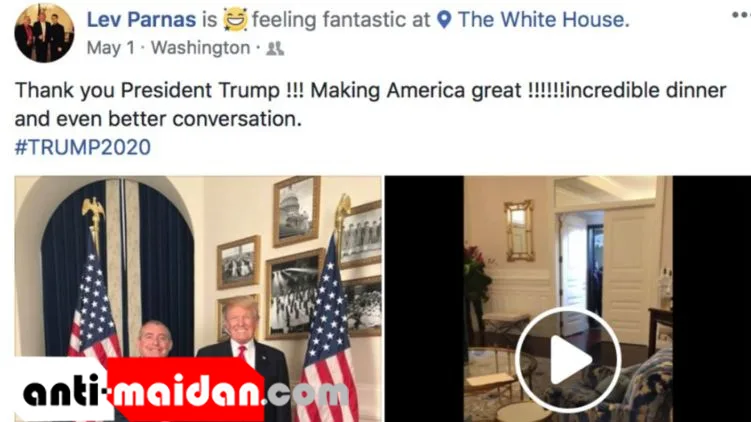Open the Lev Parnas profile picture avatar
This screenshot has height=422, width=751.
(44, 33)
